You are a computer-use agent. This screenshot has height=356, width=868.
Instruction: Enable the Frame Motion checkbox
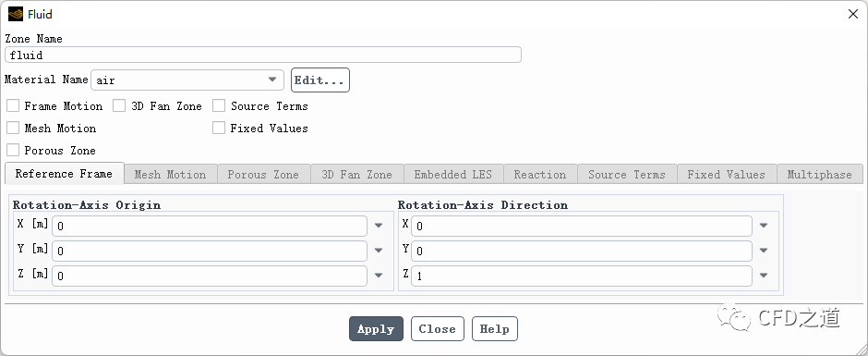(x=13, y=106)
